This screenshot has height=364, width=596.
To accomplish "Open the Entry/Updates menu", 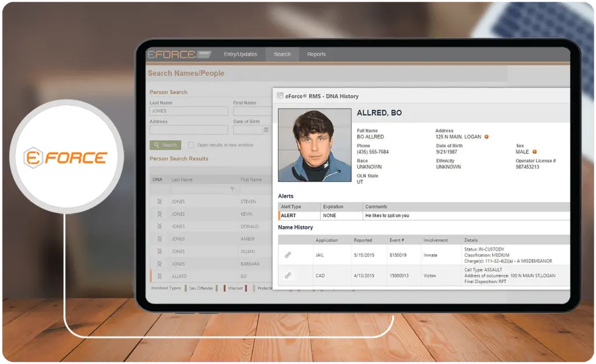I will (240, 54).
